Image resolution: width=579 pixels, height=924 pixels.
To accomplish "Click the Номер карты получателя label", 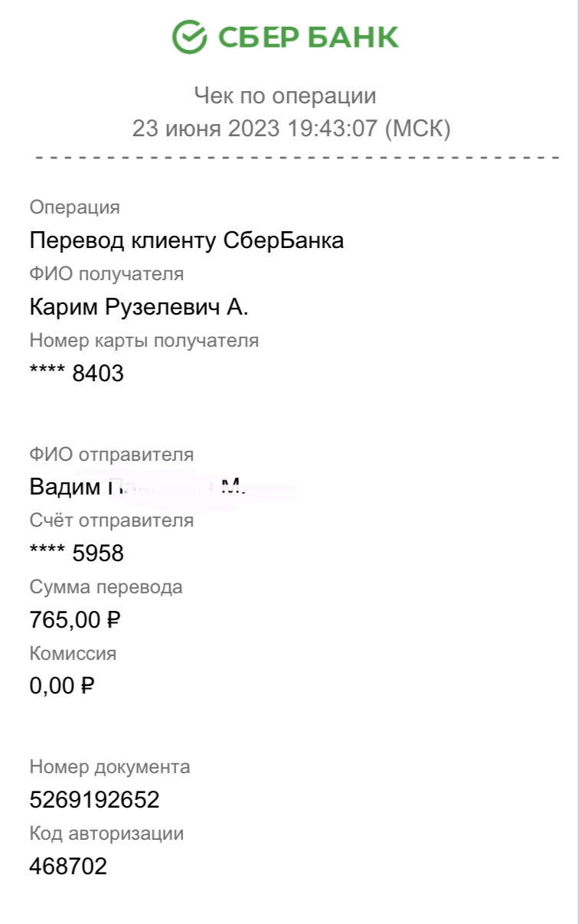I will pyautogui.click(x=144, y=341).
